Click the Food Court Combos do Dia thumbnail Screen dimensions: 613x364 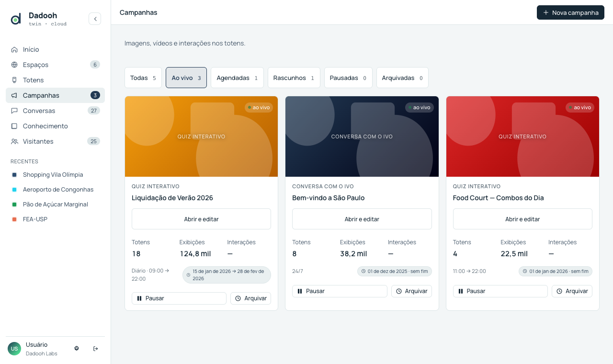522,136
